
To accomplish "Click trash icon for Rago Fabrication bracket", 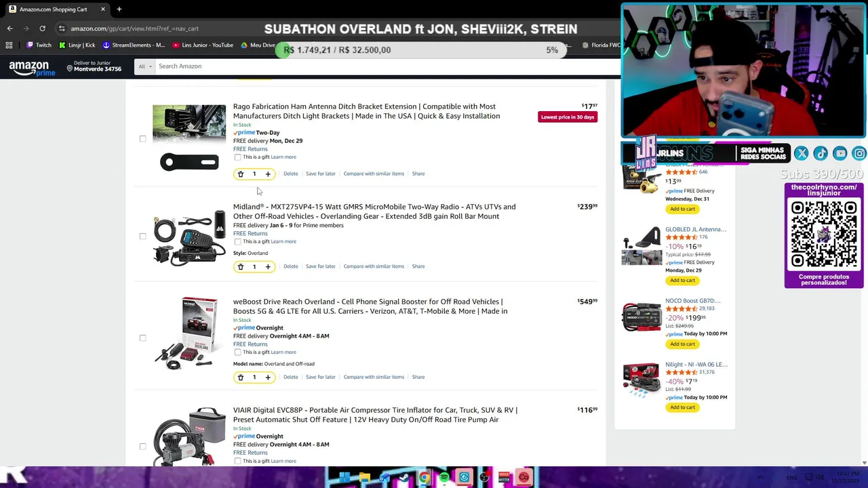I will click(x=240, y=174).
